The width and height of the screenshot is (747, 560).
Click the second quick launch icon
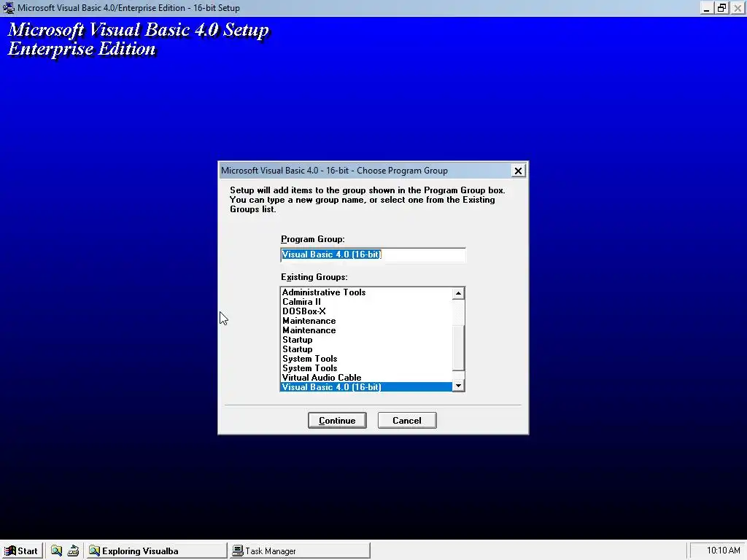(x=73, y=551)
